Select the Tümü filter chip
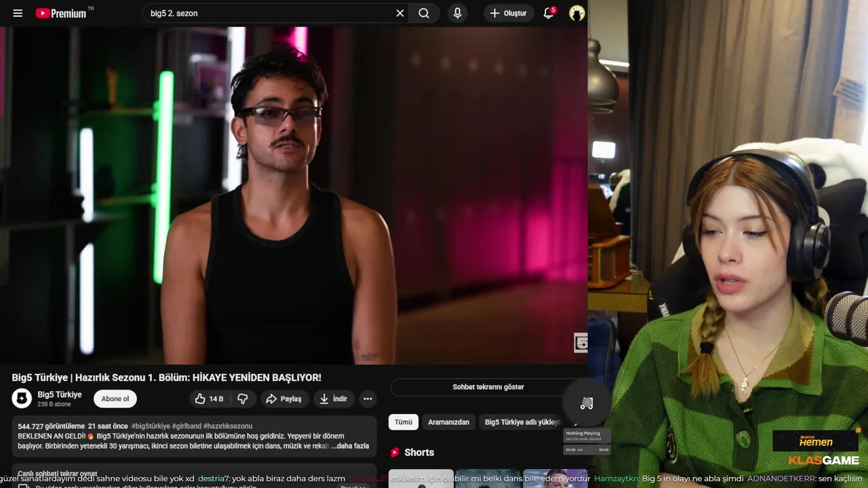Screen dimensions: 868x488 pyautogui.click(x=403, y=422)
